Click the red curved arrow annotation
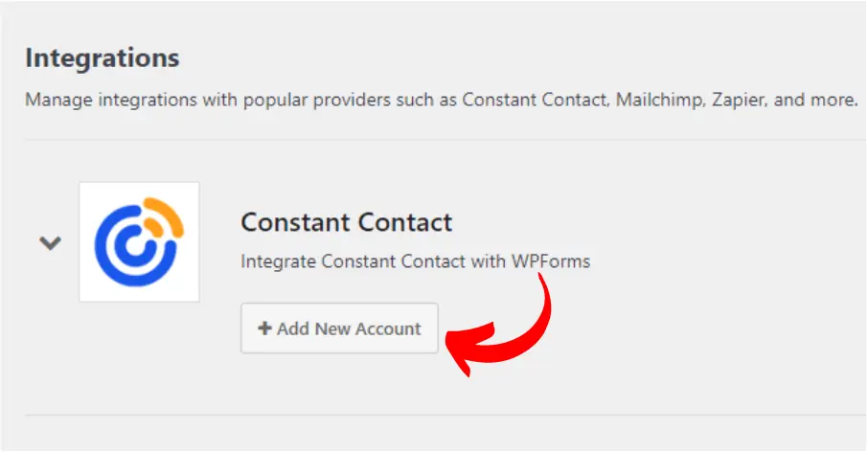The image size is (868, 452). tap(501, 327)
